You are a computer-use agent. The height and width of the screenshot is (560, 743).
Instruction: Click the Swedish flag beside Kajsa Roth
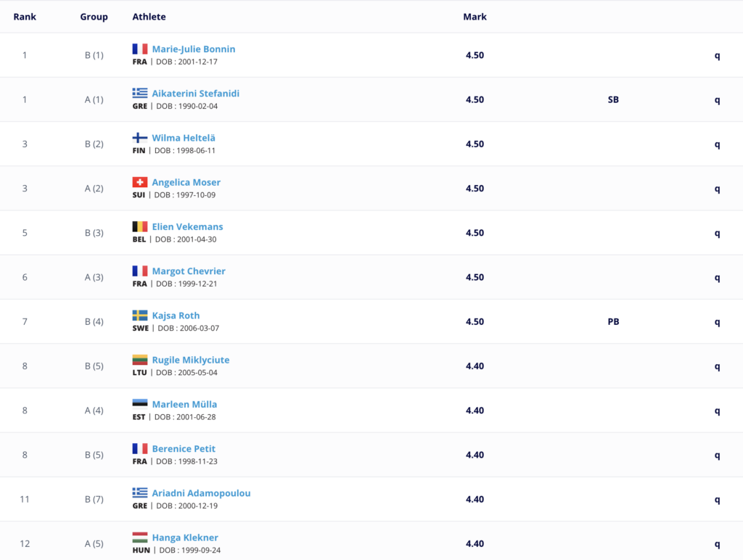(x=140, y=315)
